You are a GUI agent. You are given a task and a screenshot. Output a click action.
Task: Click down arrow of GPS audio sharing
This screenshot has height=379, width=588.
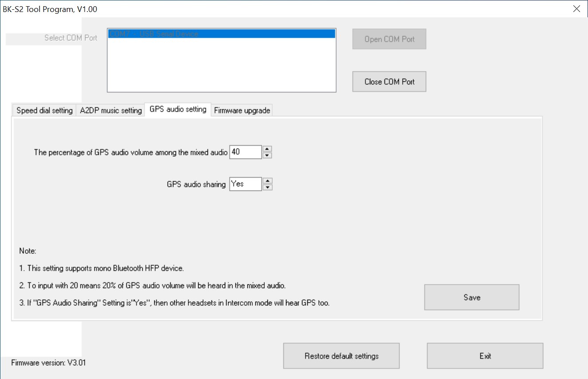[x=267, y=187]
